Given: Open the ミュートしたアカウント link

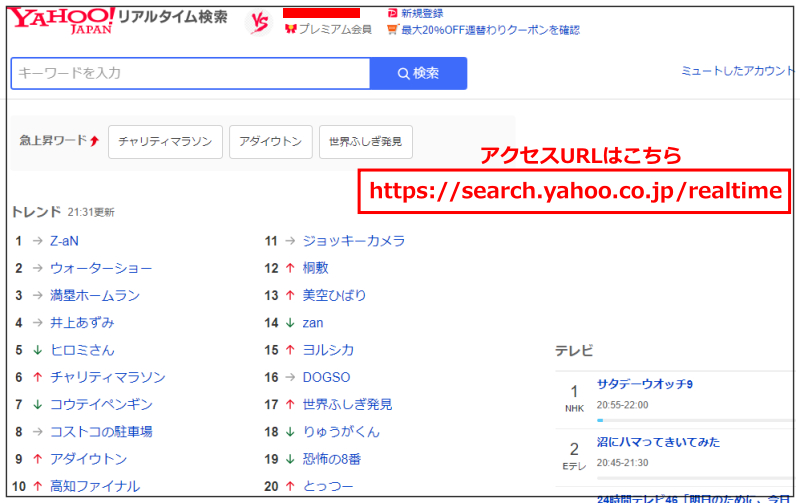Looking at the screenshot, I should pyautogui.click(x=737, y=71).
